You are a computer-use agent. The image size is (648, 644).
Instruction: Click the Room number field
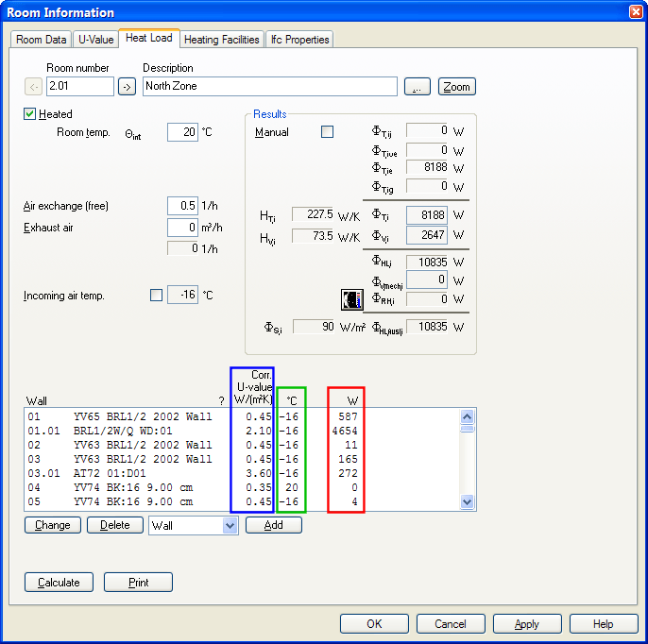(79, 86)
